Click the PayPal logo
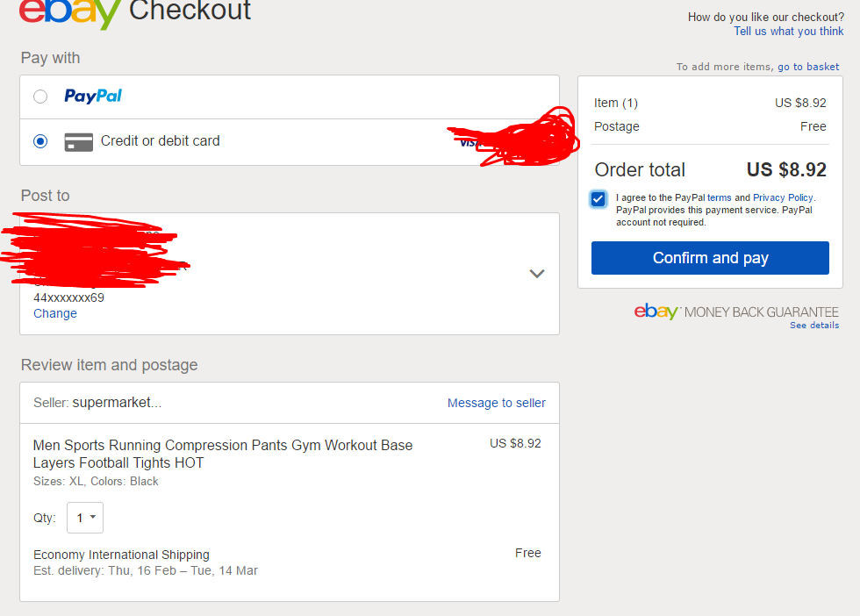 coord(93,97)
